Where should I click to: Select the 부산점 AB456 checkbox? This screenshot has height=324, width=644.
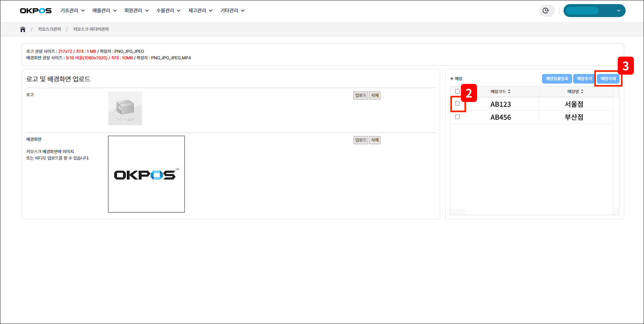(457, 117)
